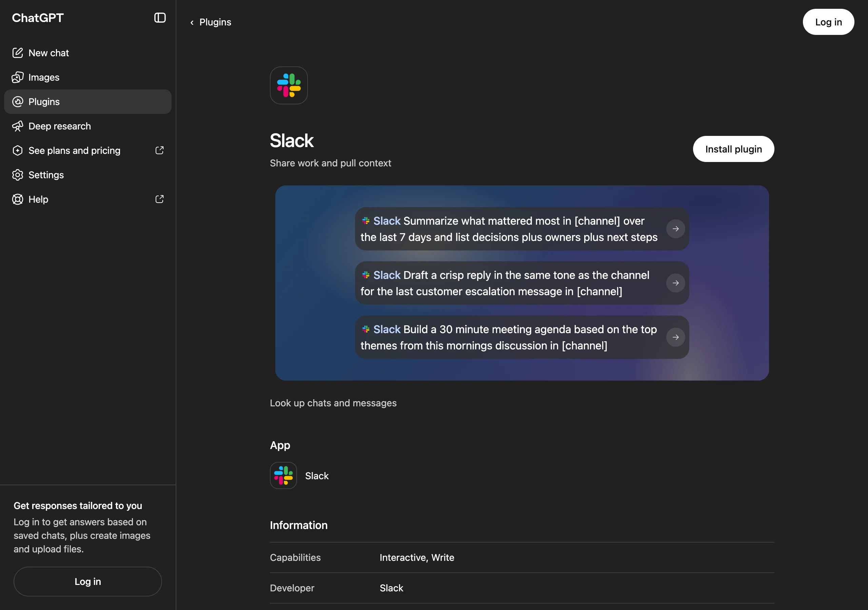The width and height of the screenshot is (868, 610).
Task: Click the Developer value 'Slack'
Action: click(x=391, y=588)
